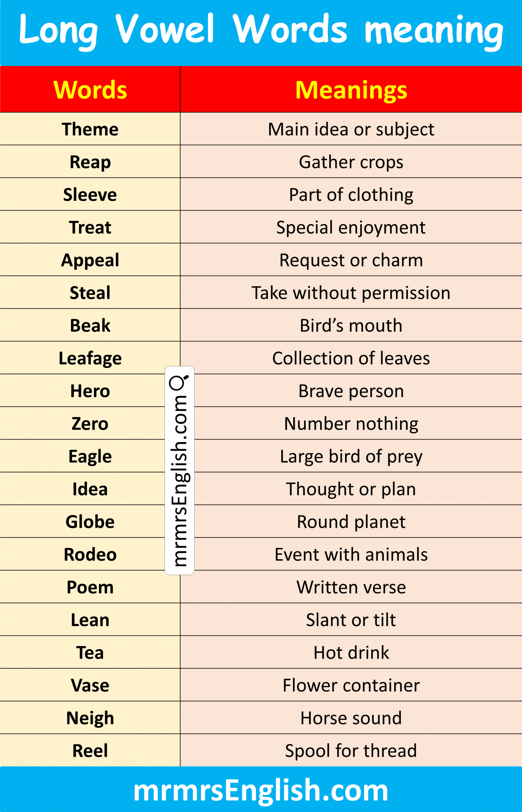This screenshot has height=812, width=522.
Task: Select the meaning "Take without permission"
Action: pos(351,292)
